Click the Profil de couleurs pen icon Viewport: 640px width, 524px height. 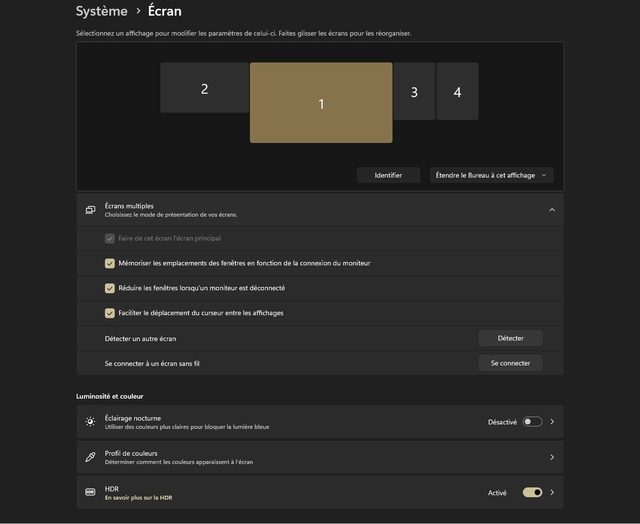tap(90, 457)
